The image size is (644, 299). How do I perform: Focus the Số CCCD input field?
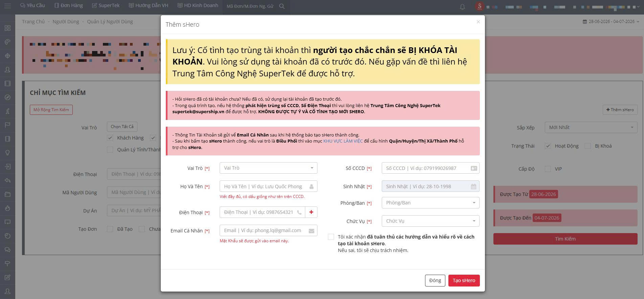point(430,168)
